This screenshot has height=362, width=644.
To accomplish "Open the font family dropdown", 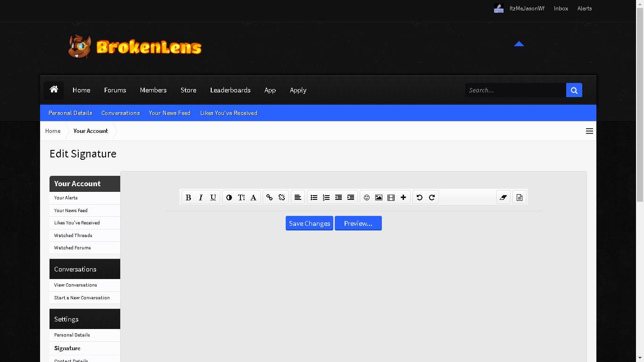I will pyautogui.click(x=254, y=197).
